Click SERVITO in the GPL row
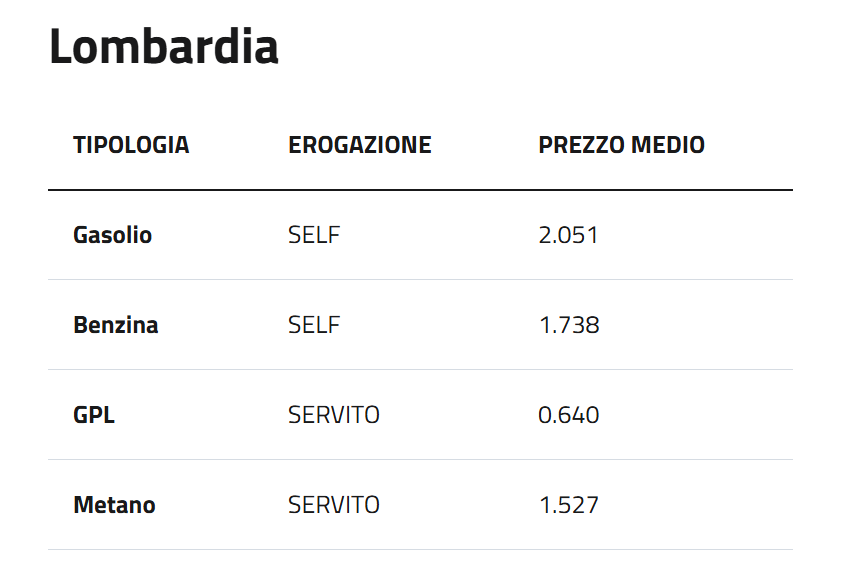Screen dimensions: 846x588 pos(333,415)
